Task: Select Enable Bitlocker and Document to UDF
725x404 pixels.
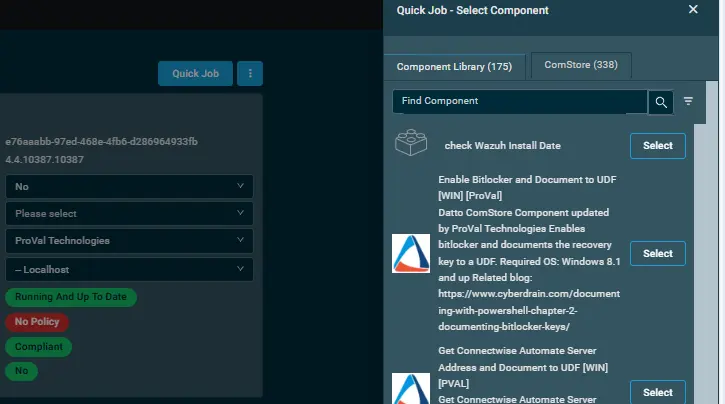Action: pyautogui.click(x=657, y=253)
